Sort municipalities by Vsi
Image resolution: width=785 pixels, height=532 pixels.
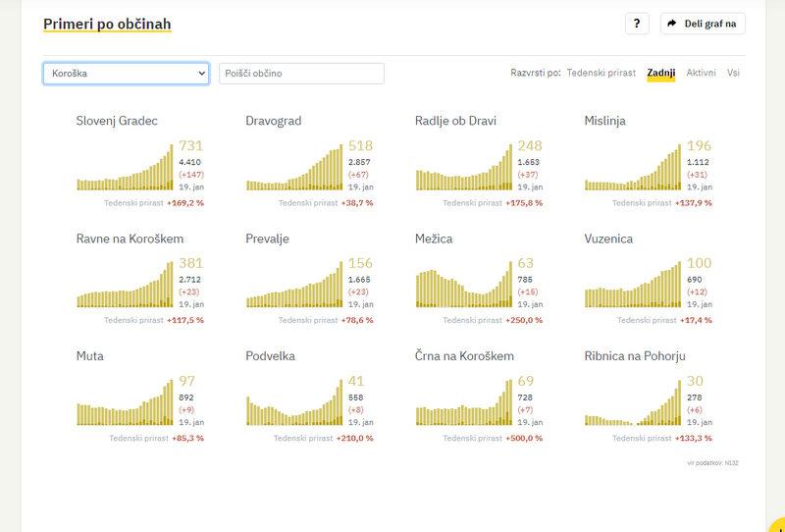(733, 73)
